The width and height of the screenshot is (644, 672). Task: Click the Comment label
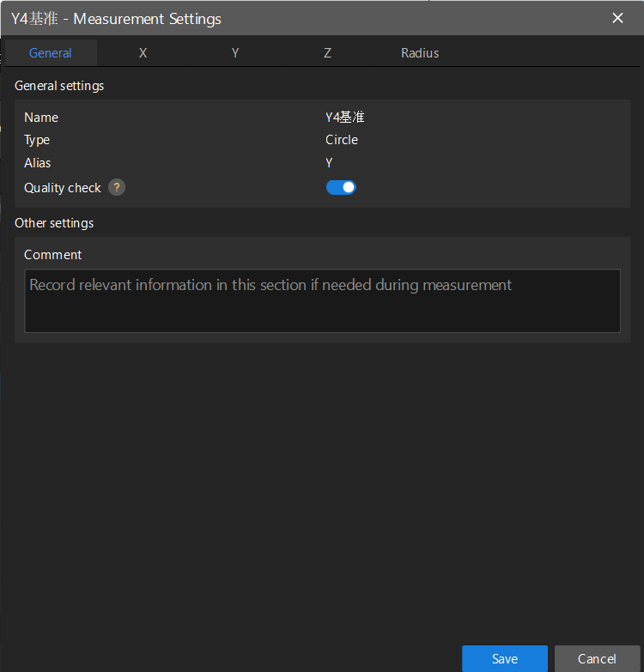[53, 255]
